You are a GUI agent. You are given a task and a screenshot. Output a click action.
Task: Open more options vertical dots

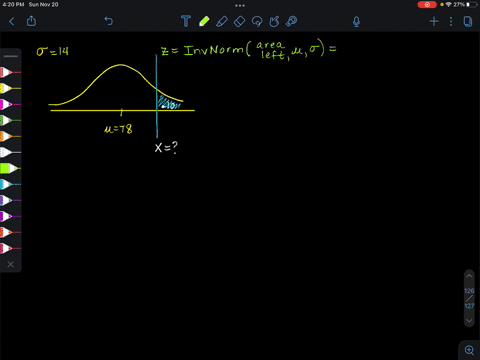pyautogui.click(x=451, y=22)
